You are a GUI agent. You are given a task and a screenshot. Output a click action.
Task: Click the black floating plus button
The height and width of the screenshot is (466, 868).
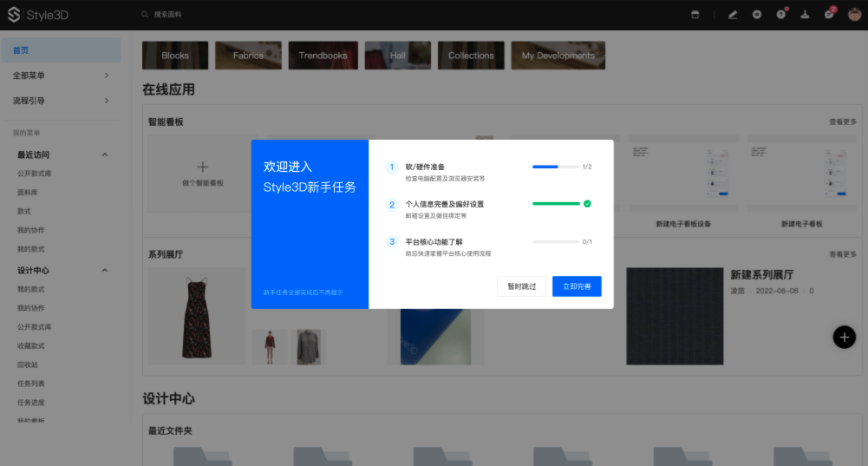pos(845,338)
